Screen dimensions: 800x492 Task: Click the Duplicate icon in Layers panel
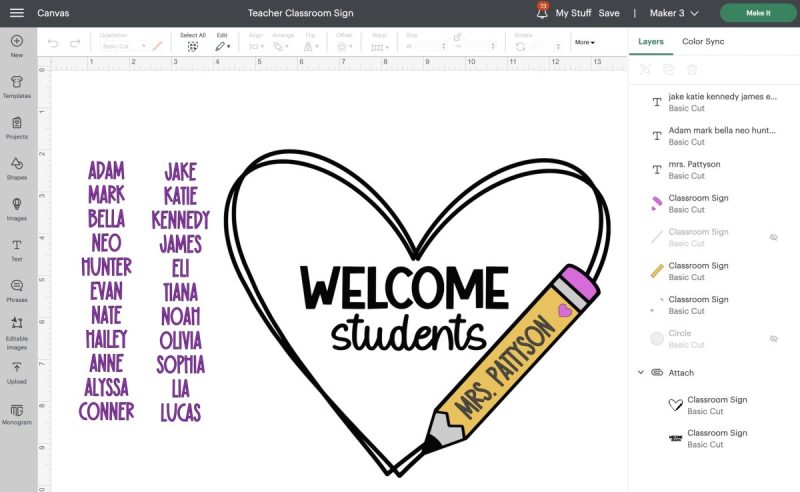click(668, 69)
